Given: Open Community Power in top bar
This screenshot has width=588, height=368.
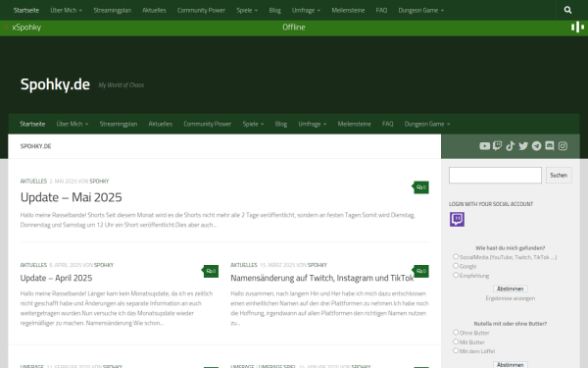Looking at the screenshot, I should coord(201,10).
